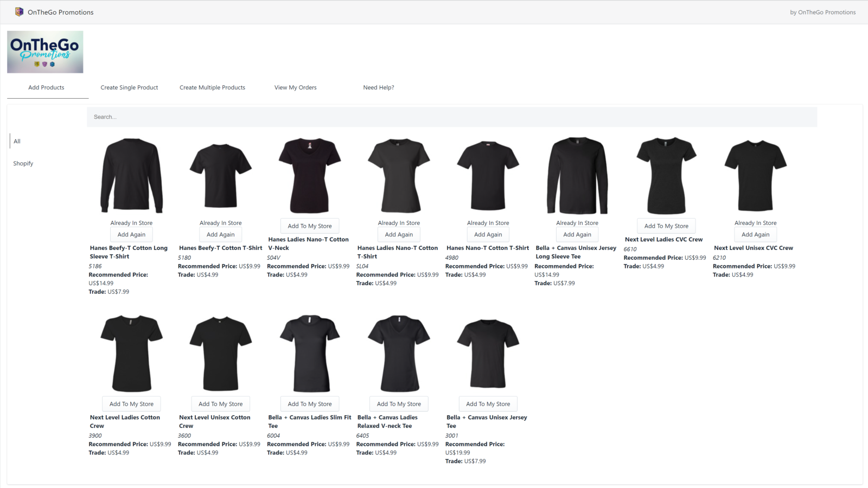Add Again Bella + Canvas Long Sleeve Tee
Screen dimensions: 868x488
(577, 235)
